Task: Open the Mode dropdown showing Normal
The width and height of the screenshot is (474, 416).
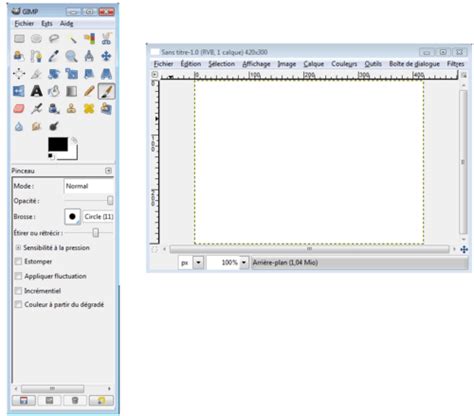Action: pyautogui.click(x=89, y=186)
